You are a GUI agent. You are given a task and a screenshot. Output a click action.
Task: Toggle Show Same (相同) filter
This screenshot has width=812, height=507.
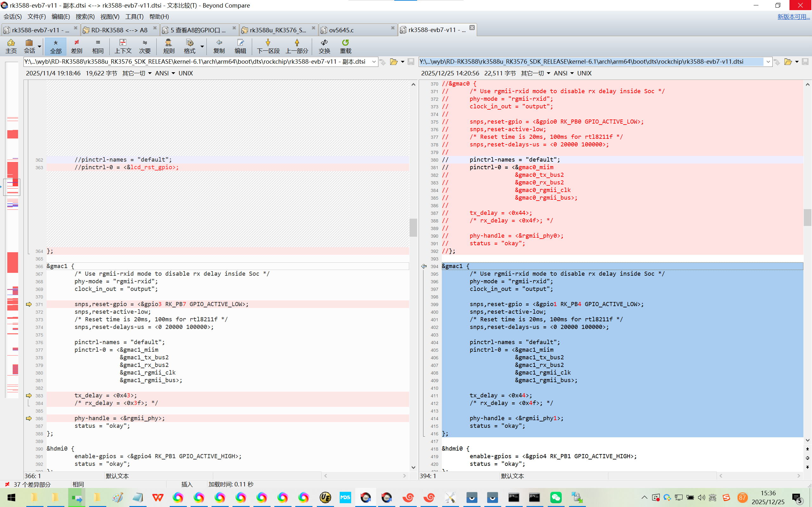click(x=98, y=46)
